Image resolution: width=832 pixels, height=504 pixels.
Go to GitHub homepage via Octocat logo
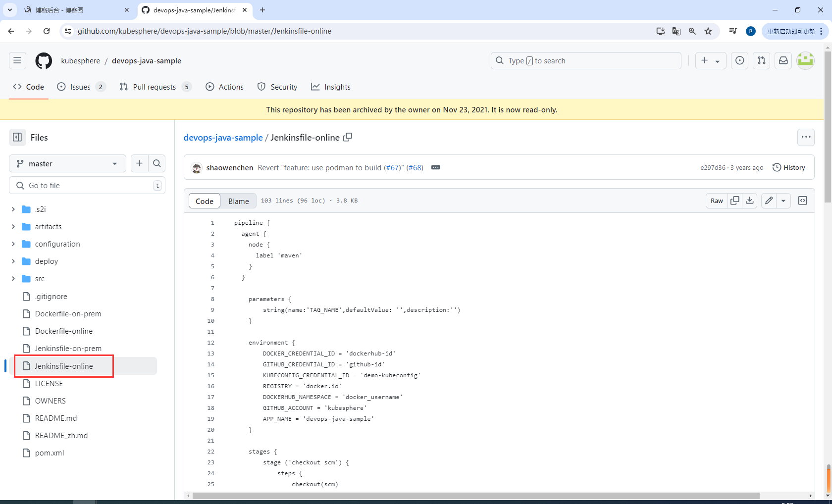tap(44, 60)
